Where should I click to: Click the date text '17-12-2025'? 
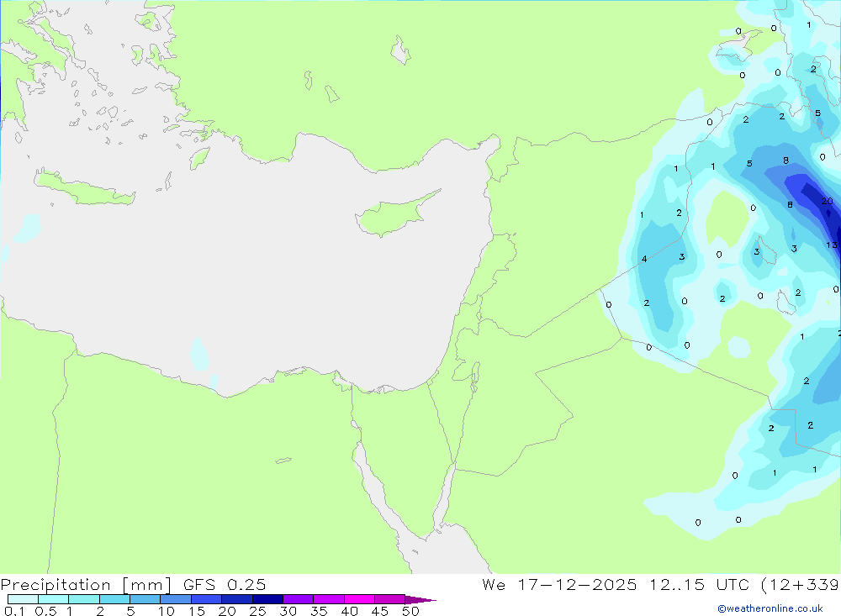[577, 584]
